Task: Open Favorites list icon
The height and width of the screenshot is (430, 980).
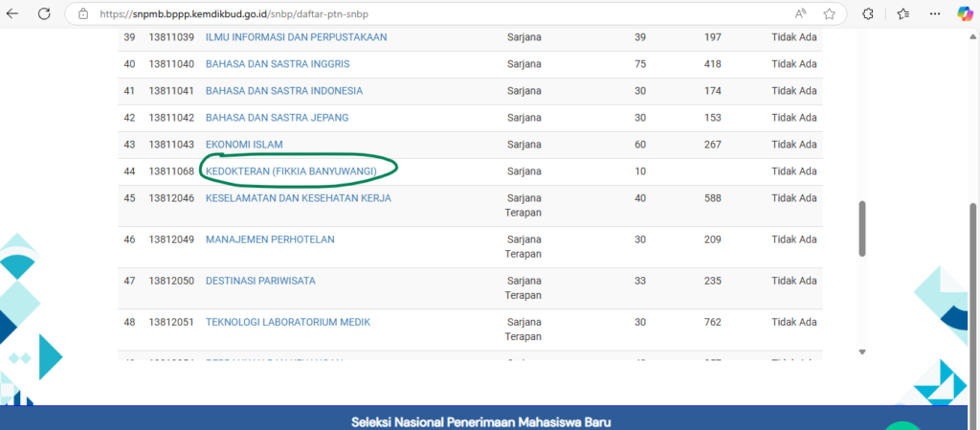Action: [x=903, y=13]
